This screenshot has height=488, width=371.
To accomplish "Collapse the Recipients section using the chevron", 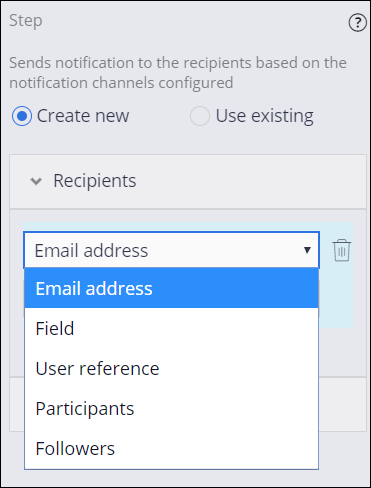I will coord(36,181).
